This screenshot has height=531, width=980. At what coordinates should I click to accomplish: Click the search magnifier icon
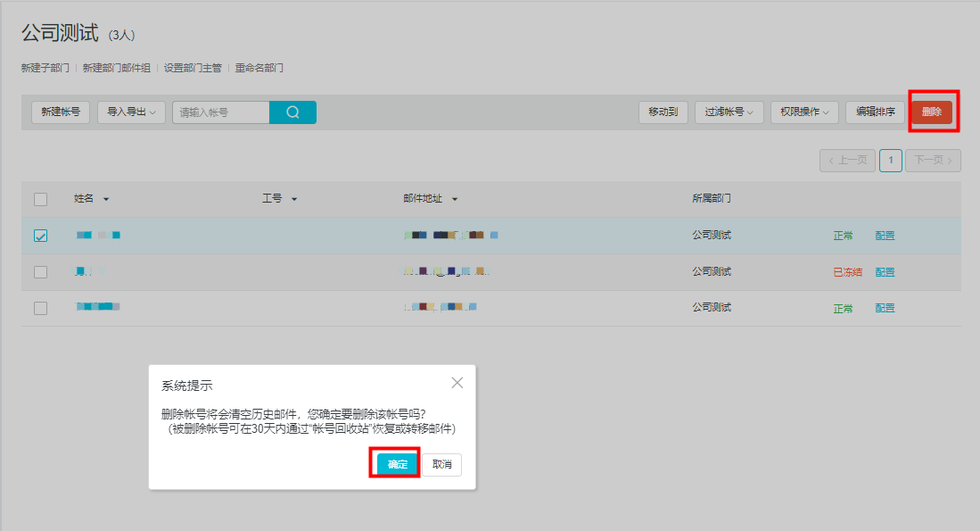(292, 112)
